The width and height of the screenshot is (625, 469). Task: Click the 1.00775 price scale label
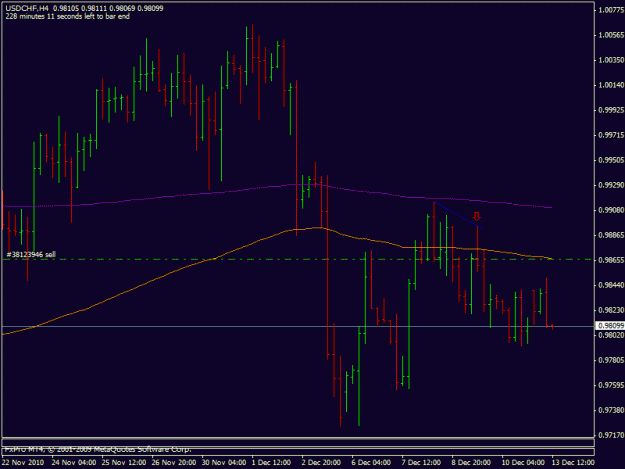pos(611,10)
